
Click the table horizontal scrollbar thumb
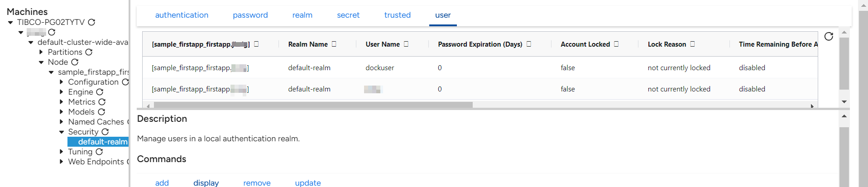click(312, 105)
